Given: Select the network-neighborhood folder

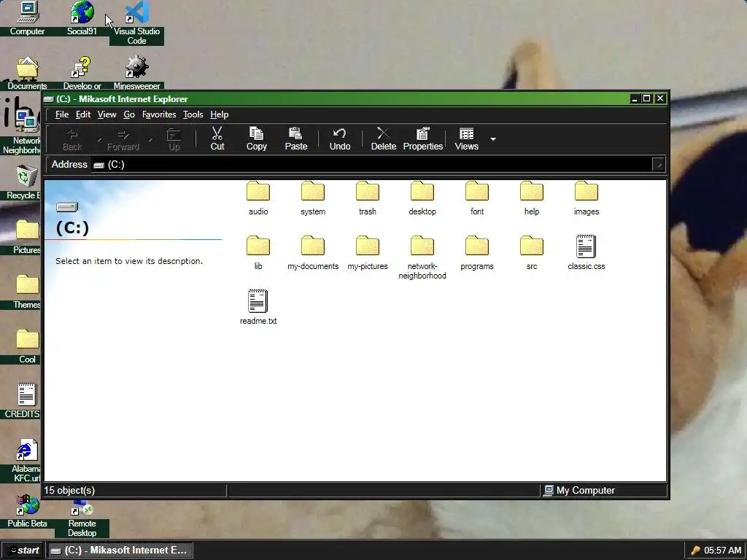Looking at the screenshot, I should tap(422, 257).
